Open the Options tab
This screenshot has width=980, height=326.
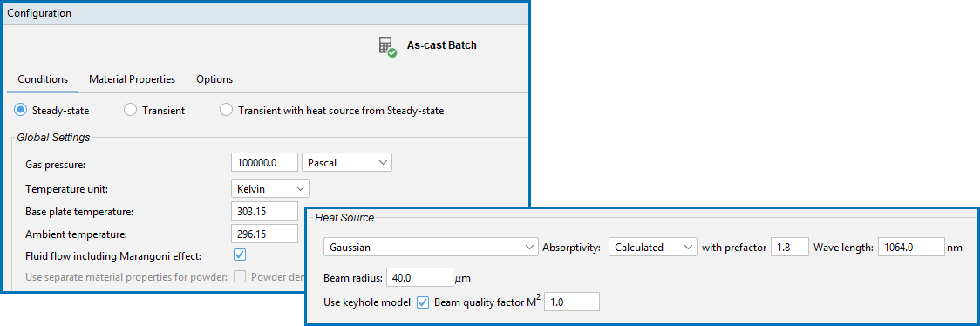[x=214, y=79]
